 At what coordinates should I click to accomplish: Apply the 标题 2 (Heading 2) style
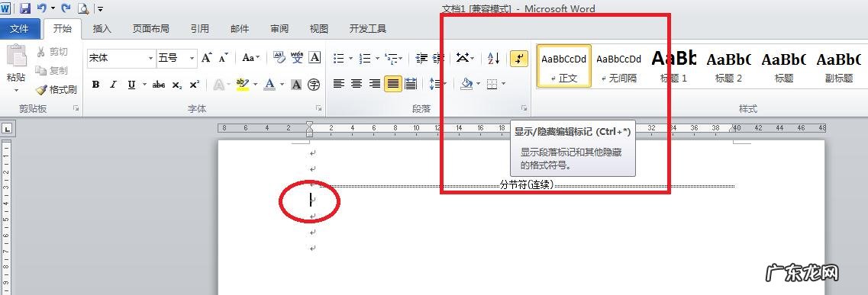coord(728,66)
